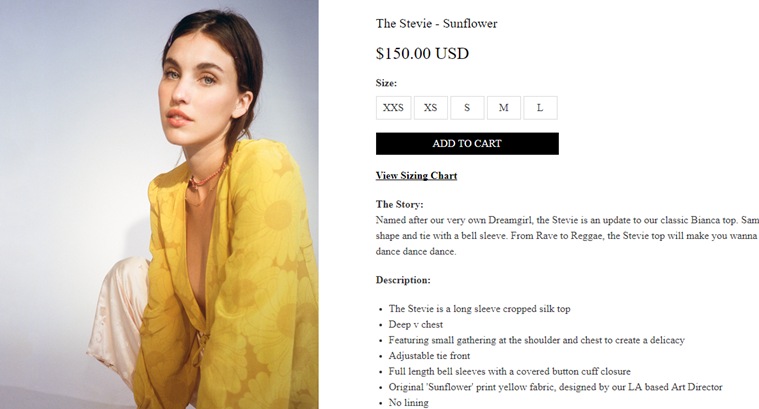Click the Size: label
759x409 pixels.
click(386, 83)
